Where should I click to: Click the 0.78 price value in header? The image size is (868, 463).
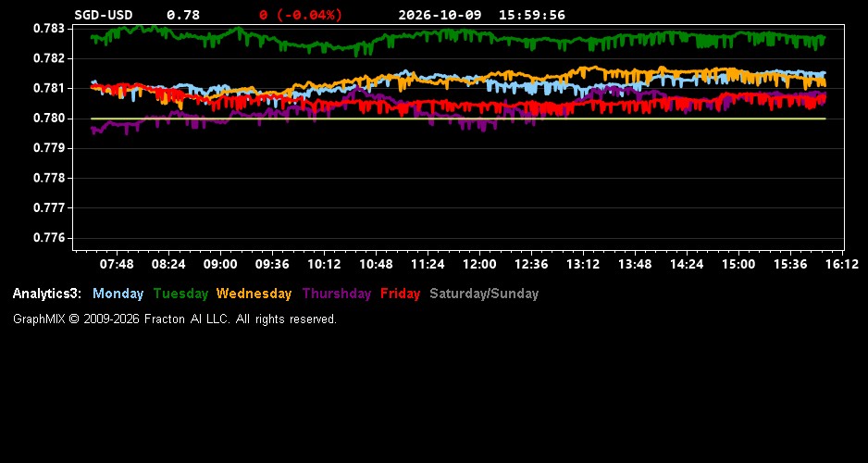[x=183, y=15]
